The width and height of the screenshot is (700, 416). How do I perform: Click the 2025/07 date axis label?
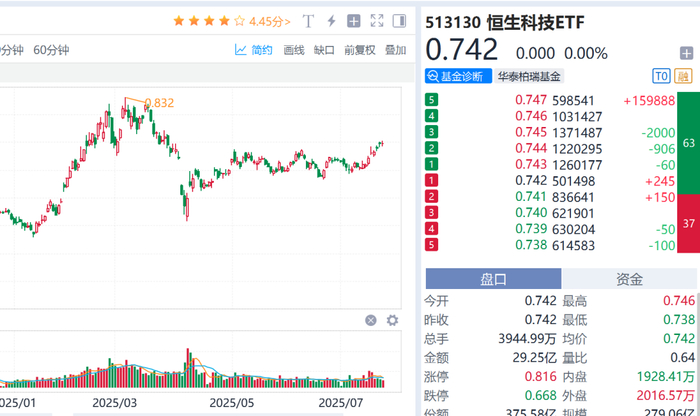coord(341,403)
